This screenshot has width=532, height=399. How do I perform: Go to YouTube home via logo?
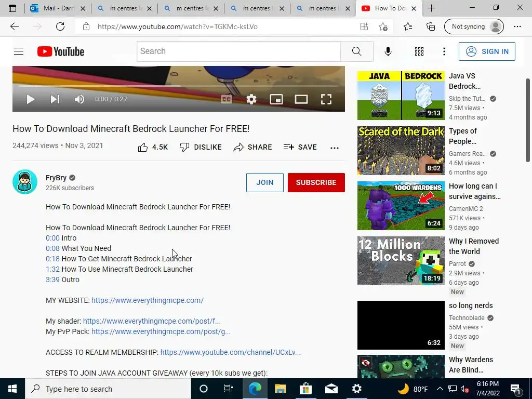tap(61, 51)
